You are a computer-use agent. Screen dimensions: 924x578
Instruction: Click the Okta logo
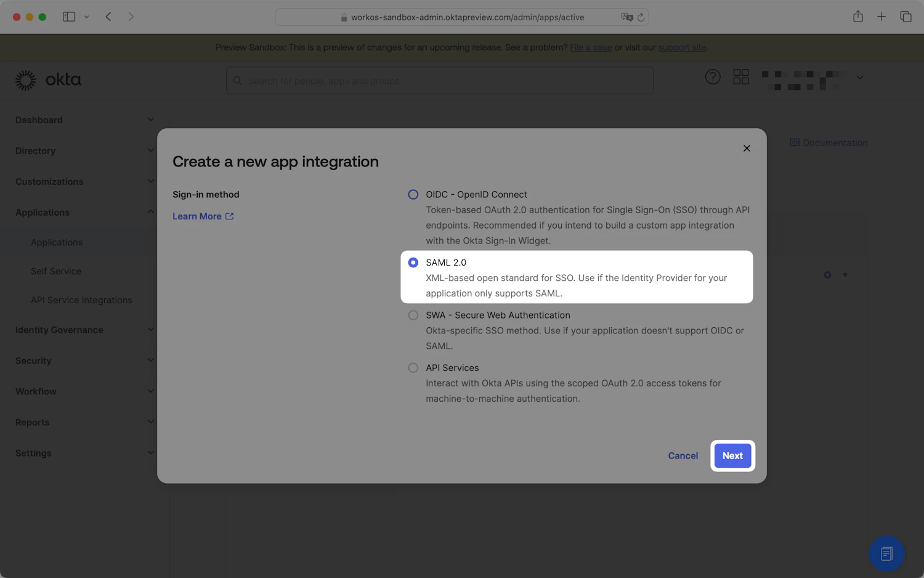click(48, 80)
